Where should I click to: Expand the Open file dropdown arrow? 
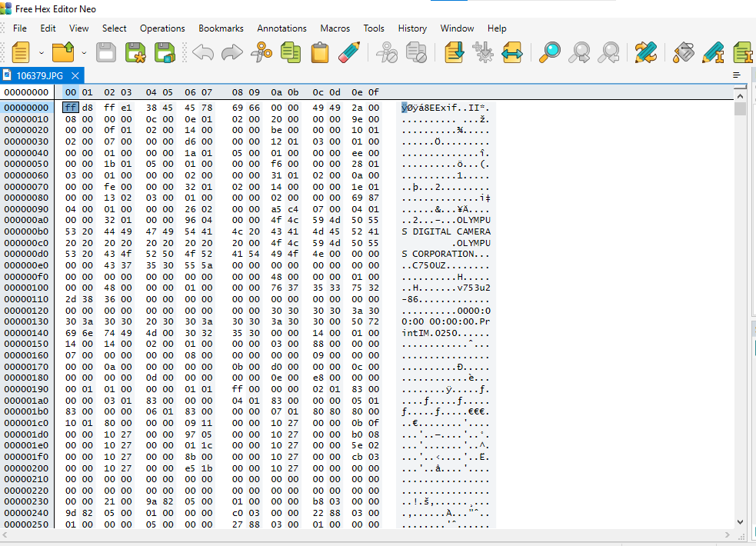tap(83, 53)
